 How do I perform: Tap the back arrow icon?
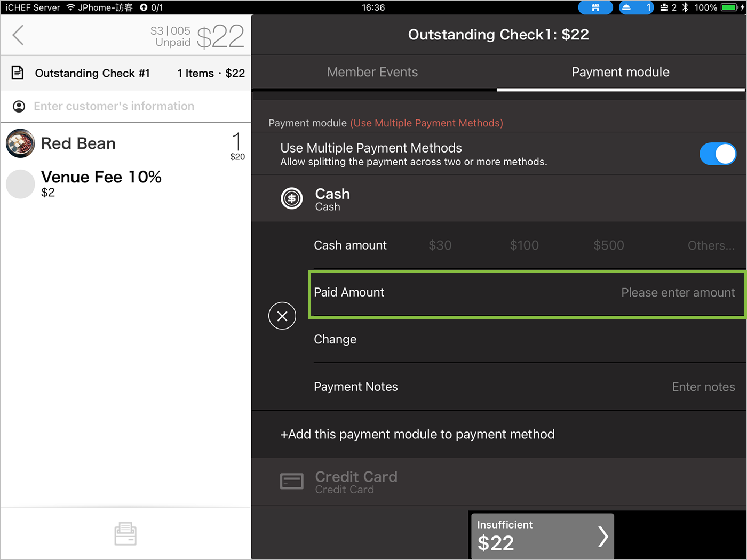[19, 35]
